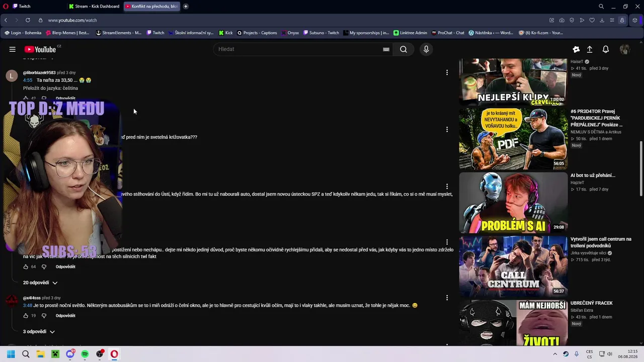Viewport: 644px width, 362px height.
Task: Click the YouTube page scrollbar thumb
Action: point(641,168)
